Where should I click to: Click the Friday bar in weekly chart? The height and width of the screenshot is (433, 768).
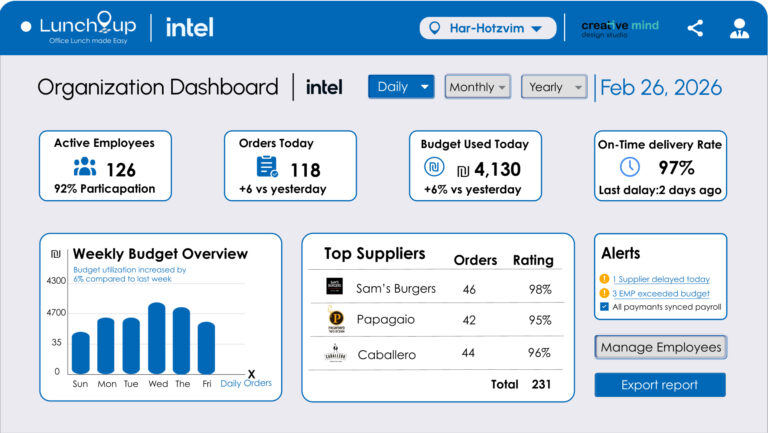click(206, 348)
